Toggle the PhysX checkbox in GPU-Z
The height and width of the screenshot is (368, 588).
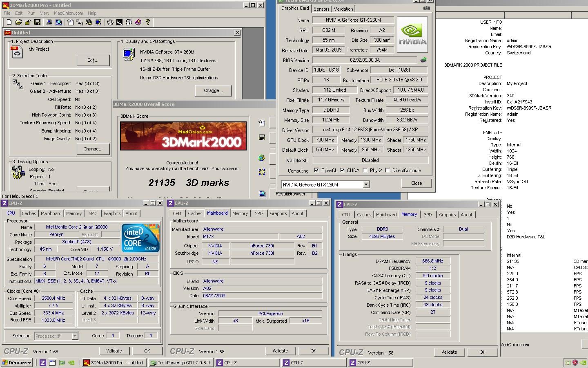click(x=365, y=170)
